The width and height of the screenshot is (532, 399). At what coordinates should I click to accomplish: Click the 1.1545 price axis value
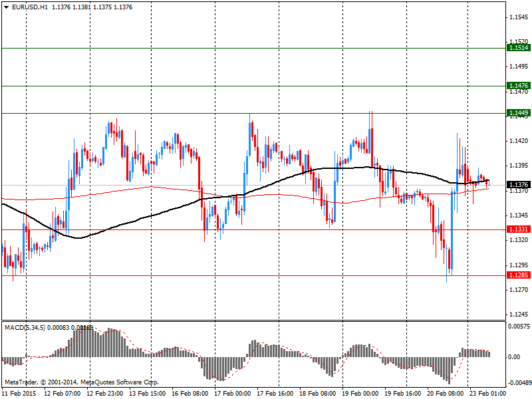[x=519, y=17]
